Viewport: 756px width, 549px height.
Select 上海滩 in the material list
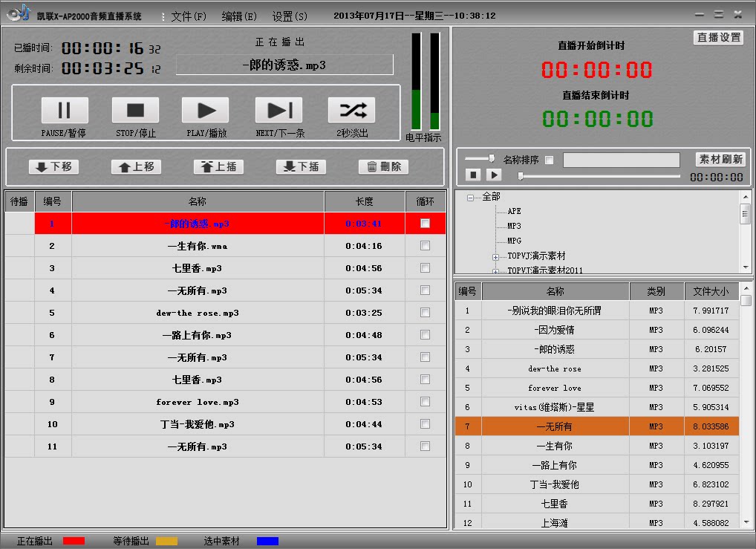point(597,522)
